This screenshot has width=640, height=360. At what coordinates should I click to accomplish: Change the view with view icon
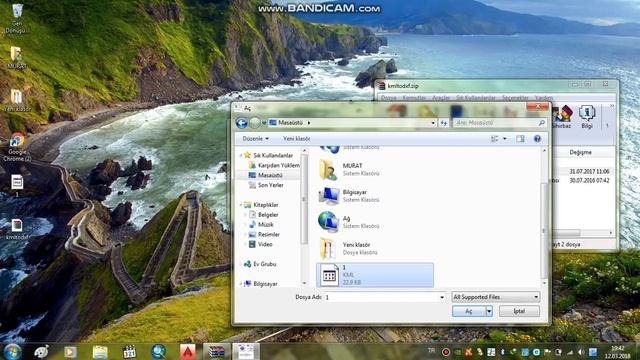coord(494,139)
